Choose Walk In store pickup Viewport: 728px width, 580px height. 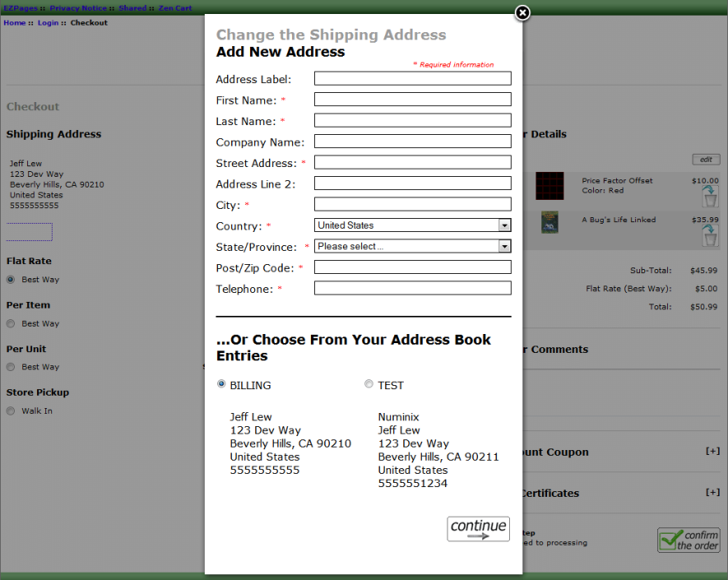[x=8, y=411]
